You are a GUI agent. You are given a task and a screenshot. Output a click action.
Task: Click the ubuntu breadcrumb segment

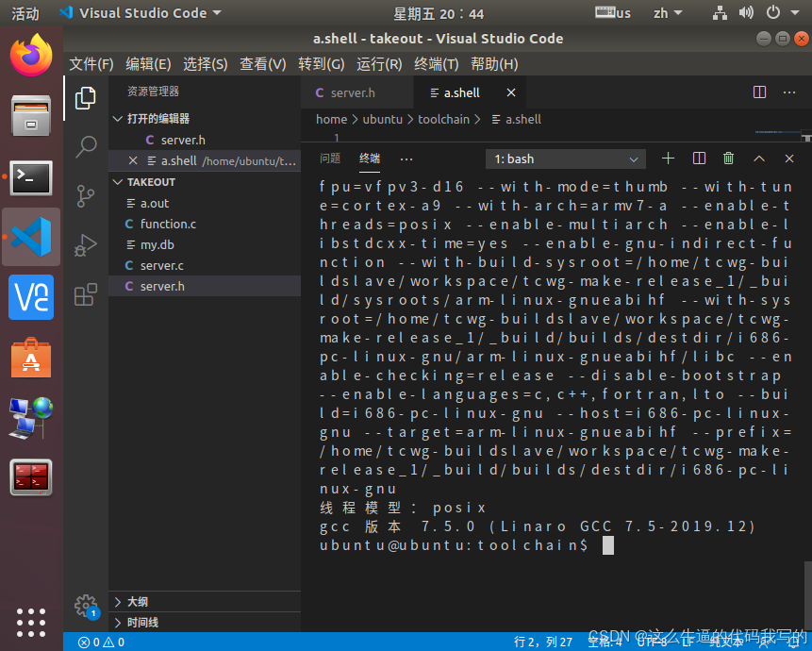[x=382, y=120]
